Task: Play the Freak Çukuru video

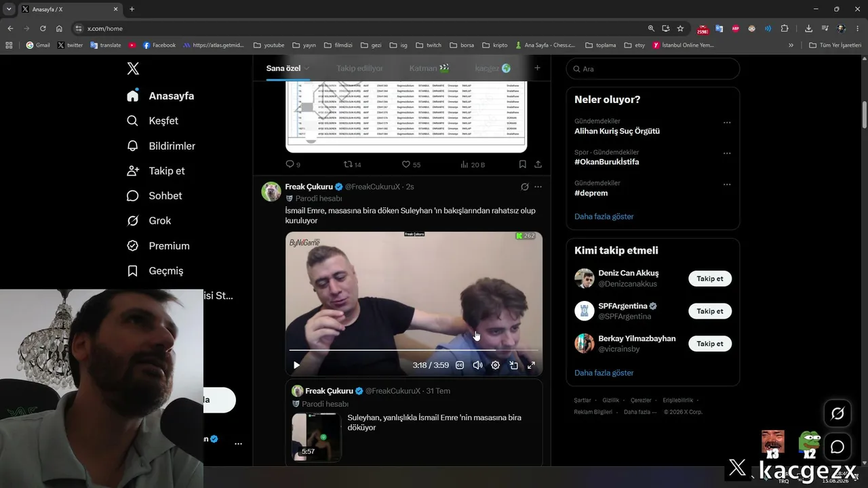Action: 296,365
